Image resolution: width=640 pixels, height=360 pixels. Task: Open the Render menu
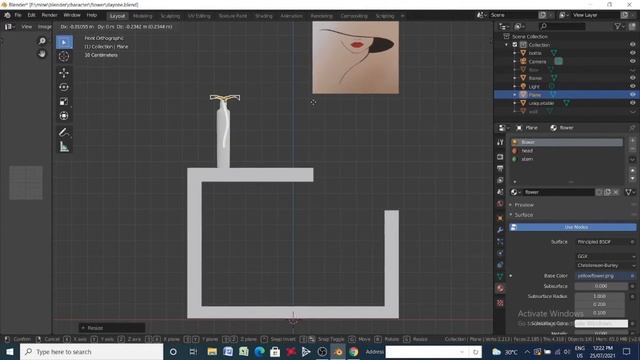(49, 16)
